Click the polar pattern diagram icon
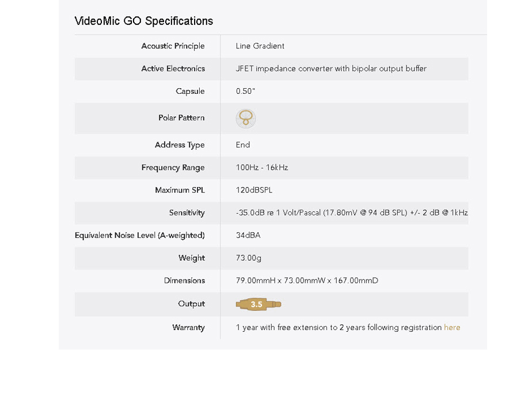532x406 pixels. pyautogui.click(x=246, y=119)
